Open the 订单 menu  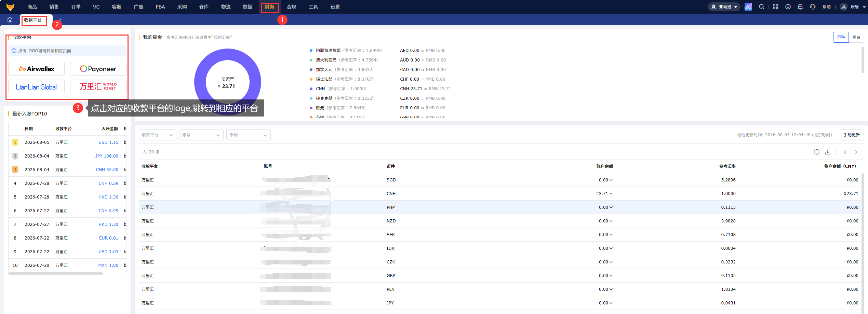76,7
